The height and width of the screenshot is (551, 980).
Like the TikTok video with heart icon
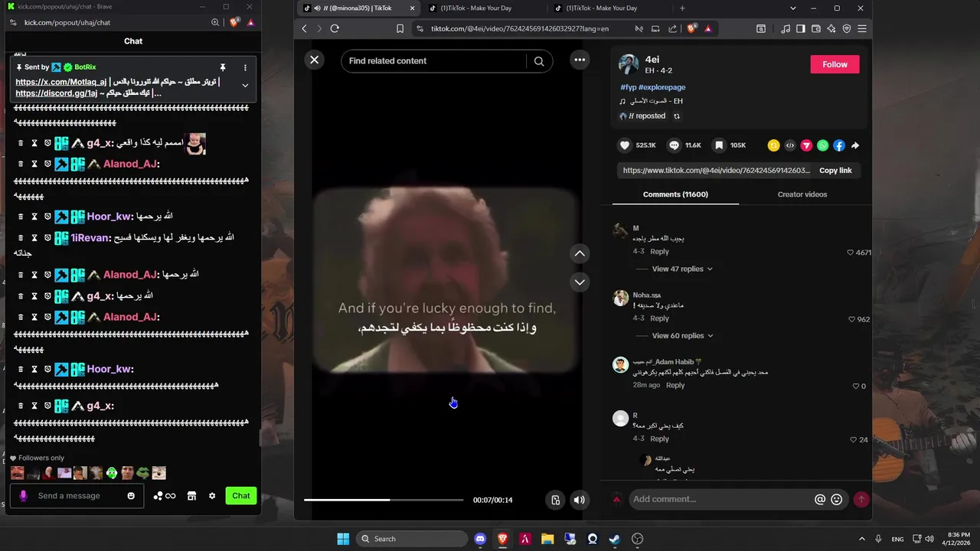(x=625, y=145)
